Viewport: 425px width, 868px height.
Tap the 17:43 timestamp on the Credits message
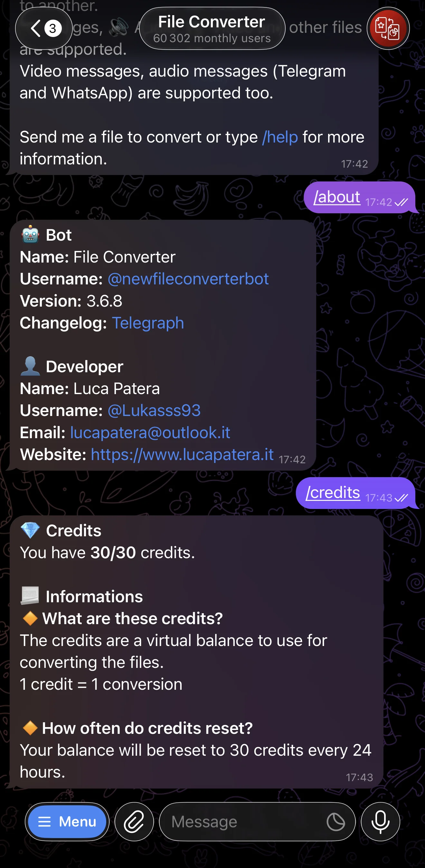[359, 777]
